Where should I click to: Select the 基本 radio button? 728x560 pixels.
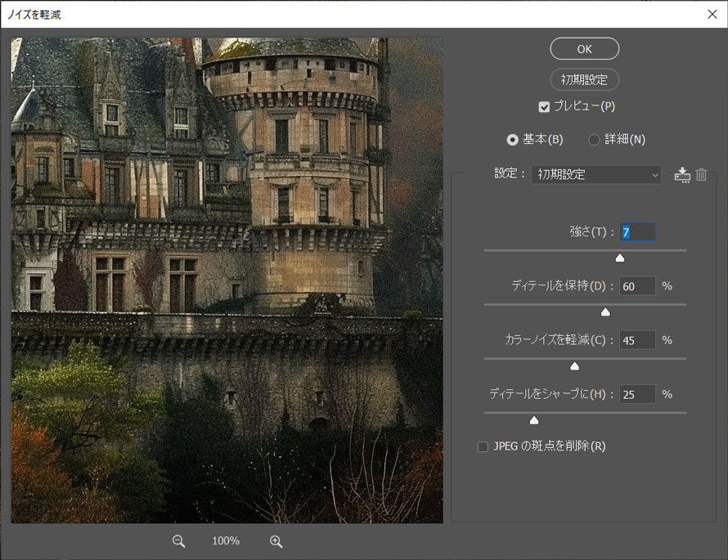click(515, 139)
